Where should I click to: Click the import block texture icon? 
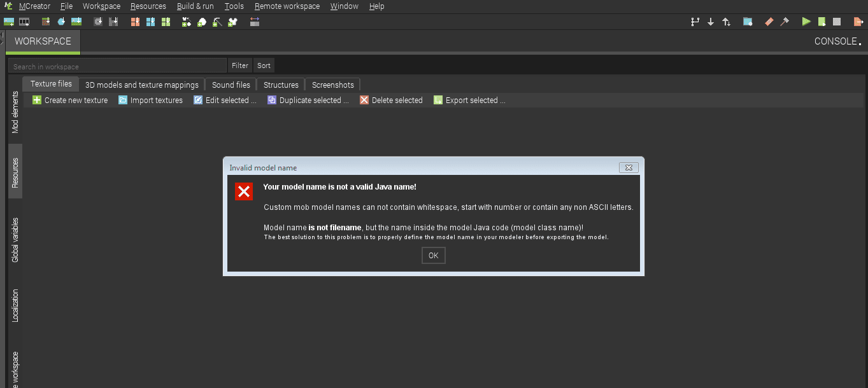[46, 22]
